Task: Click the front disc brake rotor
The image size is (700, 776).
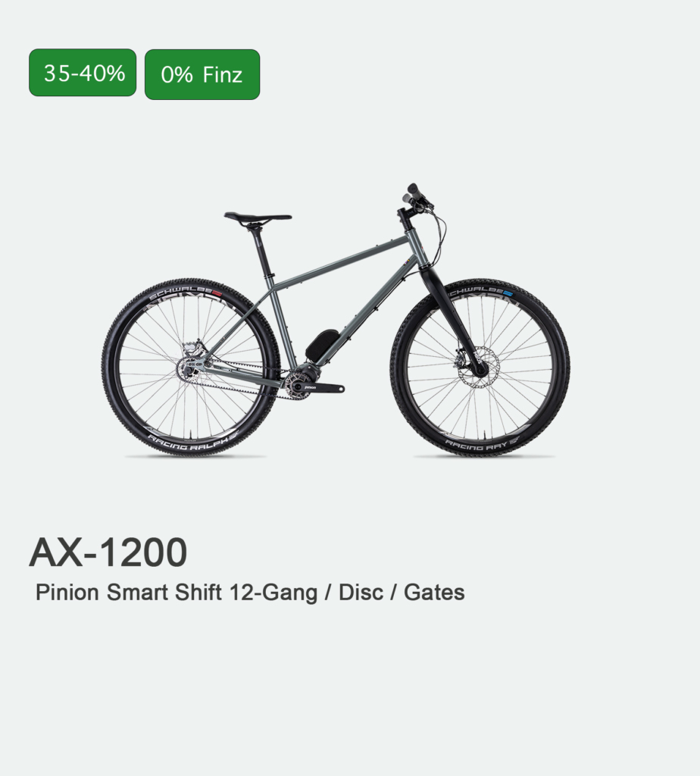Action: [478, 368]
